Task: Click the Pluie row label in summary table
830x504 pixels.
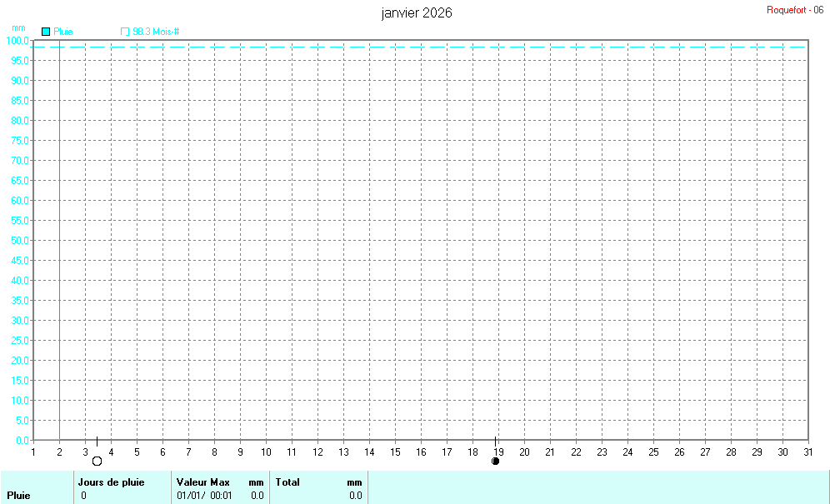Action: coord(18,496)
